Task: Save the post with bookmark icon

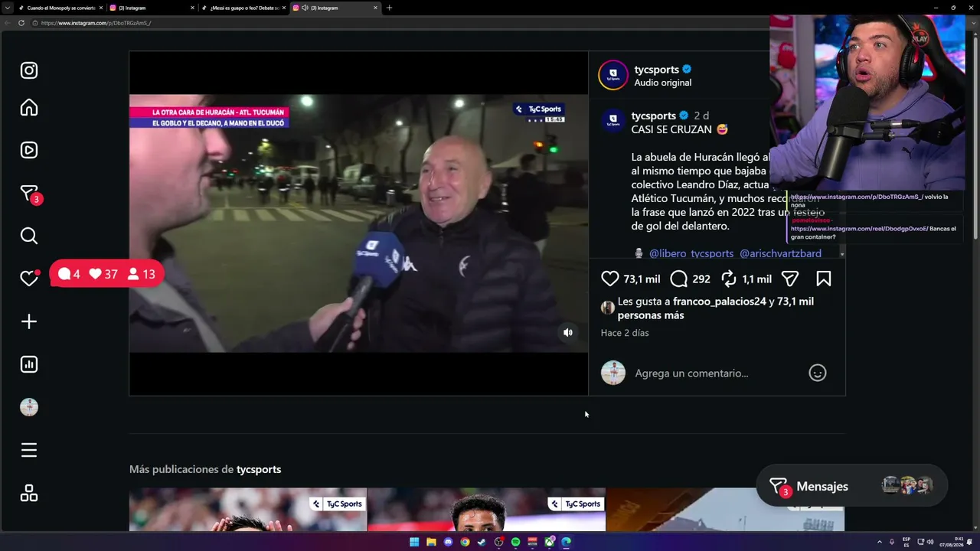Action: [824, 279]
